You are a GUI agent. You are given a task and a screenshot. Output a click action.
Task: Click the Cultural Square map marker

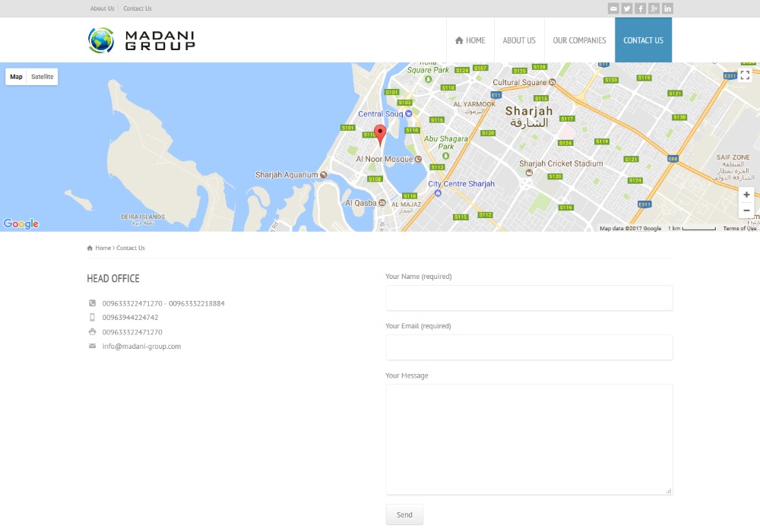552,82
